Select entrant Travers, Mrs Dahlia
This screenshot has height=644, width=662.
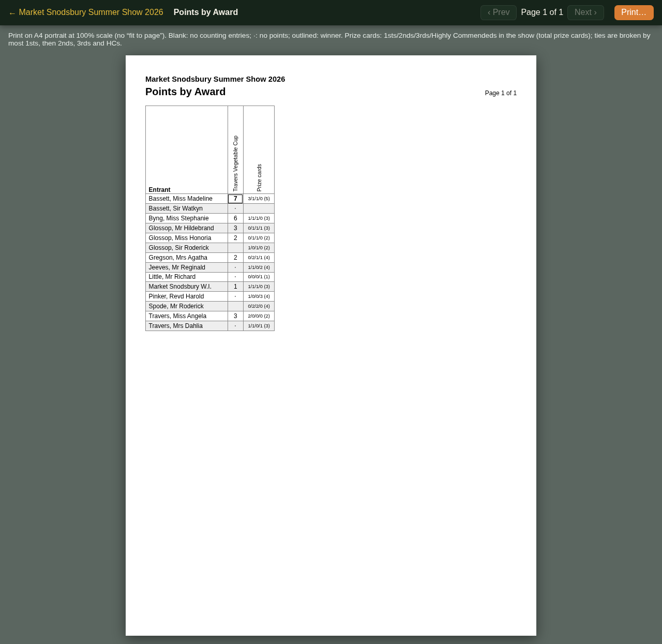tap(187, 326)
